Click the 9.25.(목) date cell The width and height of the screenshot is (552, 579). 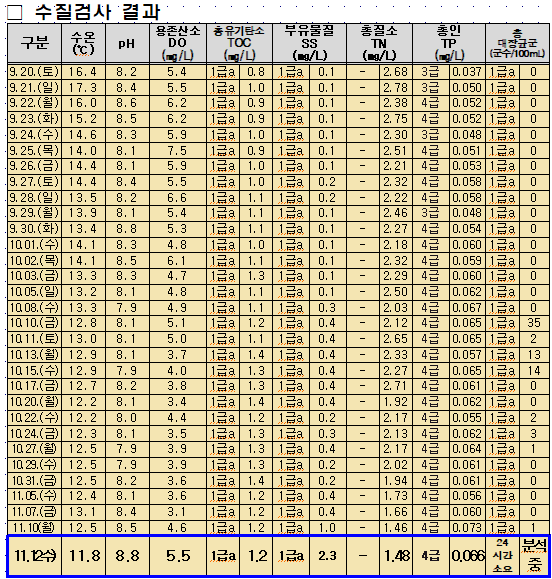pyautogui.click(x=34, y=151)
